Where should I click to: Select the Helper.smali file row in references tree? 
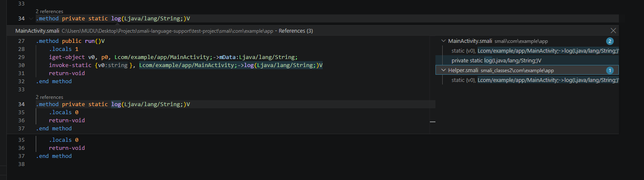(x=527, y=70)
